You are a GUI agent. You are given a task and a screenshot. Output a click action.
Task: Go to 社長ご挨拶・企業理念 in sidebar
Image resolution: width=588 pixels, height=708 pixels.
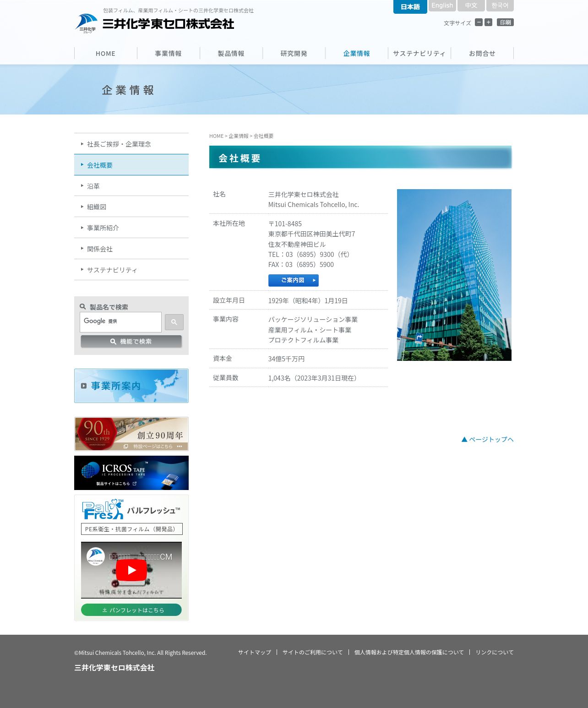(131, 144)
